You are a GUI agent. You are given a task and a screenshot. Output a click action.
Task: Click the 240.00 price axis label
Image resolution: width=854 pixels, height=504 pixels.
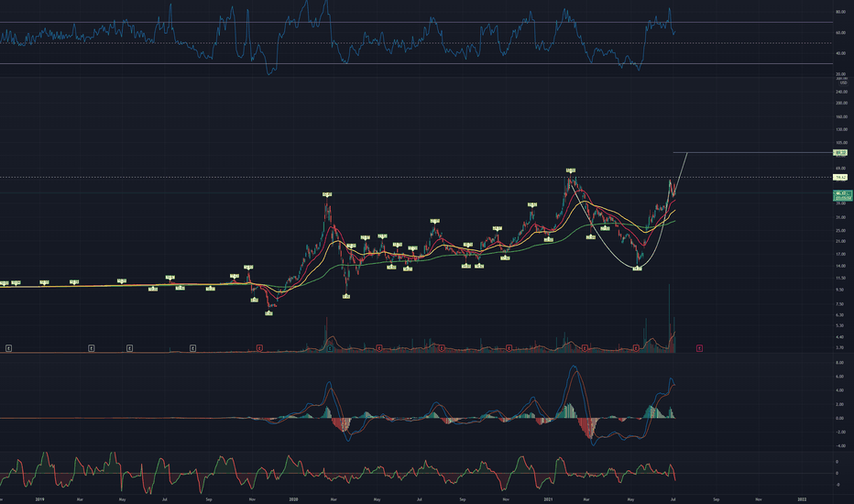pos(841,92)
